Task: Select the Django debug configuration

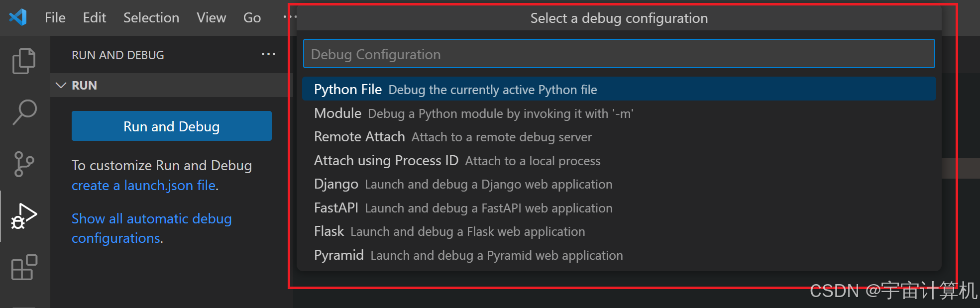Action: (619, 184)
